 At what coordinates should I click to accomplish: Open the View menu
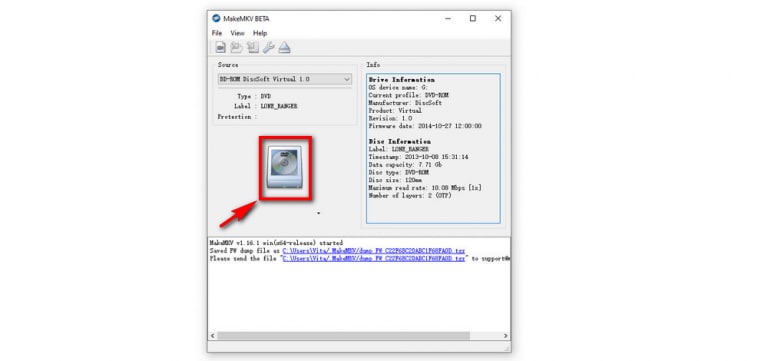[238, 33]
